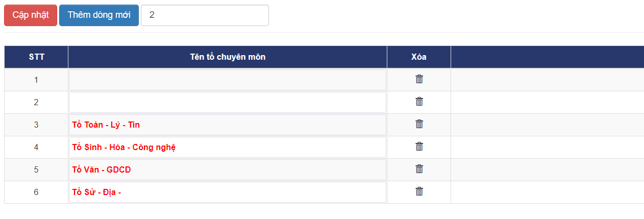Click the STT column header
Viewport: 644px width, 219px height.
pos(36,57)
